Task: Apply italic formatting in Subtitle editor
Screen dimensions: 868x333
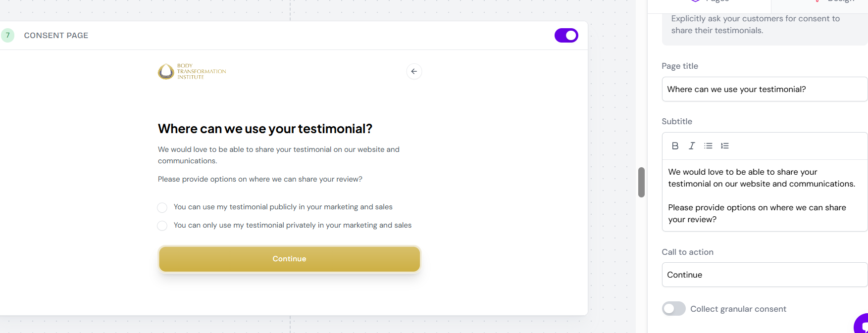Action: pyautogui.click(x=692, y=146)
